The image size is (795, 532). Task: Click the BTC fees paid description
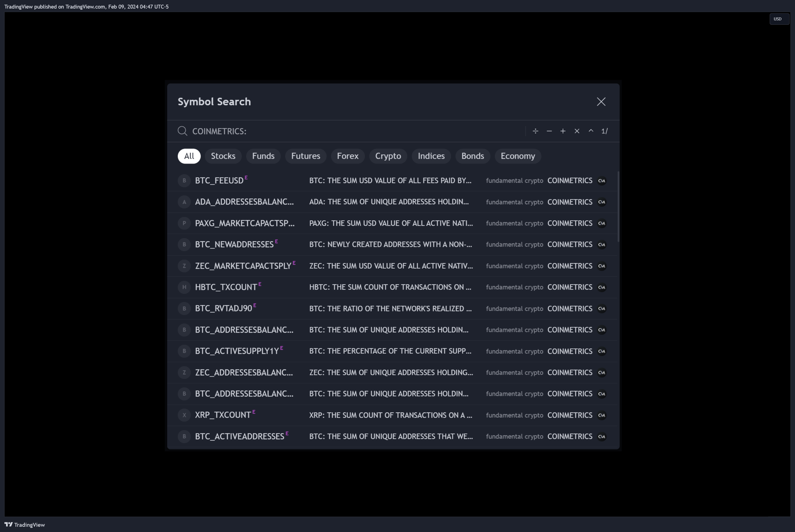click(390, 181)
